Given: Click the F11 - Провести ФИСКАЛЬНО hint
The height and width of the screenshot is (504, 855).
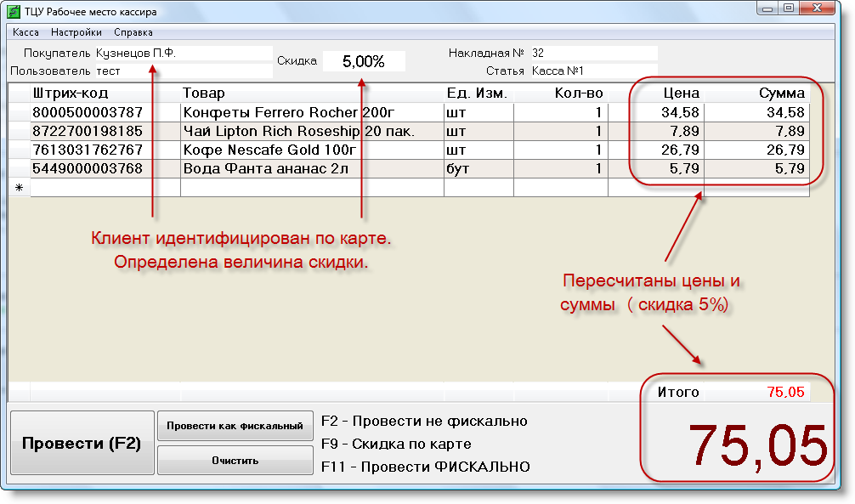Looking at the screenshot, I should pos(426,467).
